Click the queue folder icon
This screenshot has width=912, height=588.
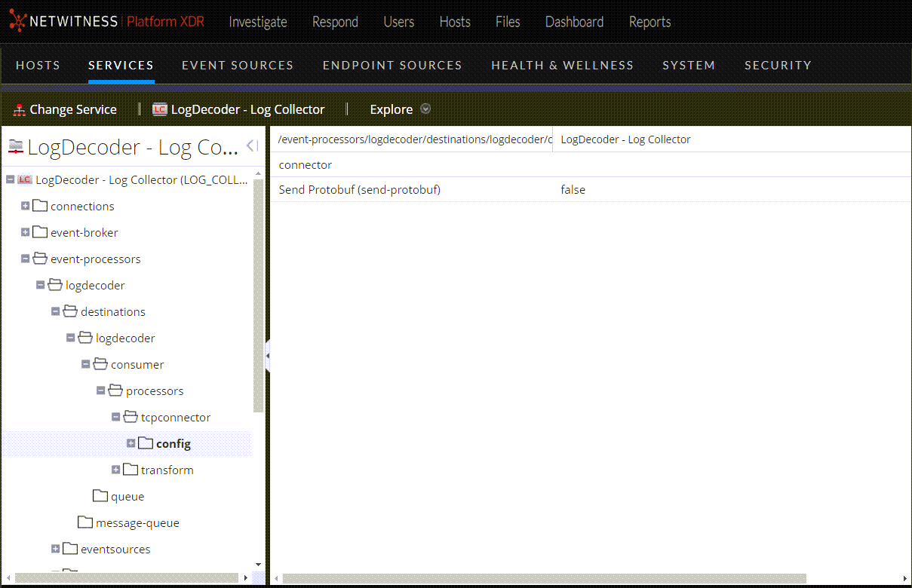(100, 496)
